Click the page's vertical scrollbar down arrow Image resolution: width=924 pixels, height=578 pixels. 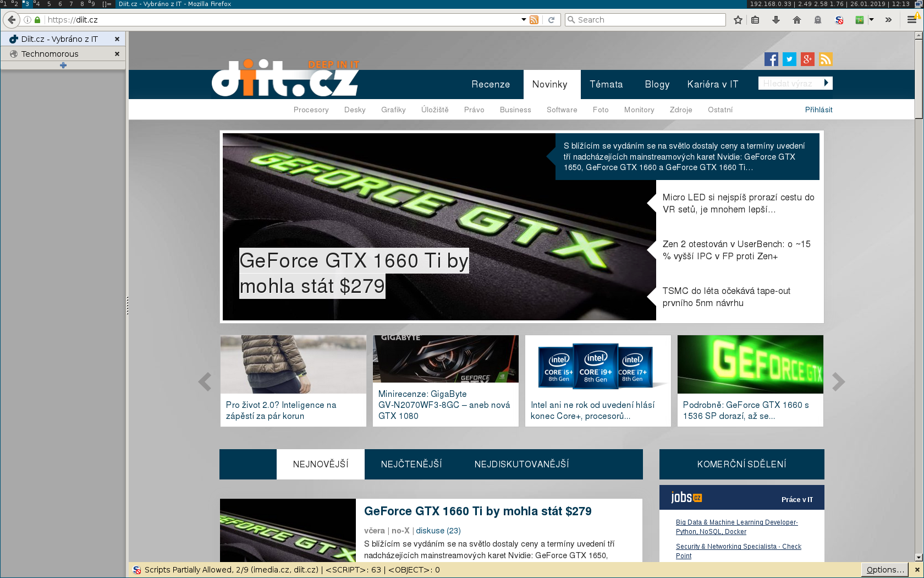(x=919, y=557)
